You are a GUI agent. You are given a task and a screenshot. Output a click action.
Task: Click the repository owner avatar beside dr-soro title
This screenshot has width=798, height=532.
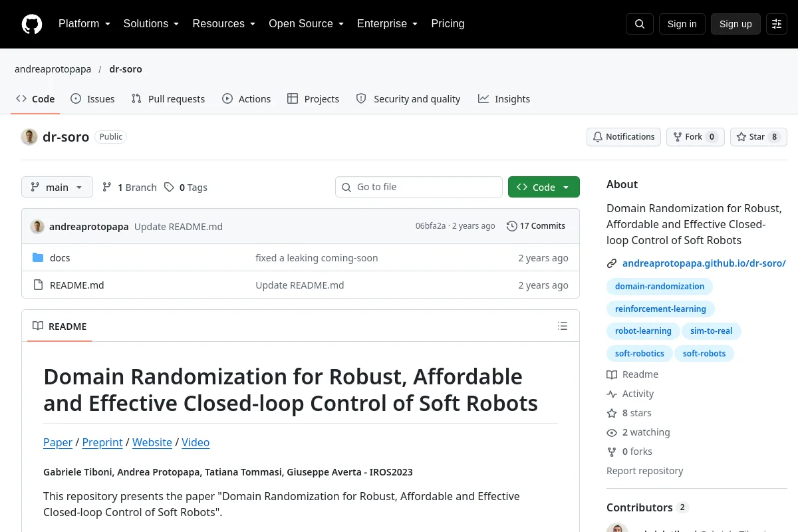[29, 137]
